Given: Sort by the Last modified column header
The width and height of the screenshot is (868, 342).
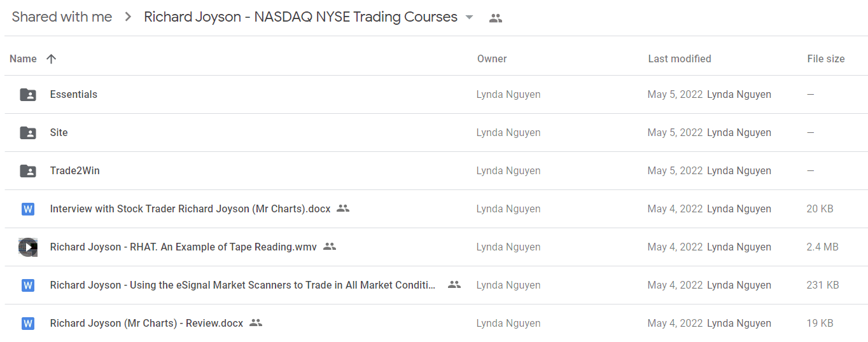Looking at the screenshot, I should (680, 58).
